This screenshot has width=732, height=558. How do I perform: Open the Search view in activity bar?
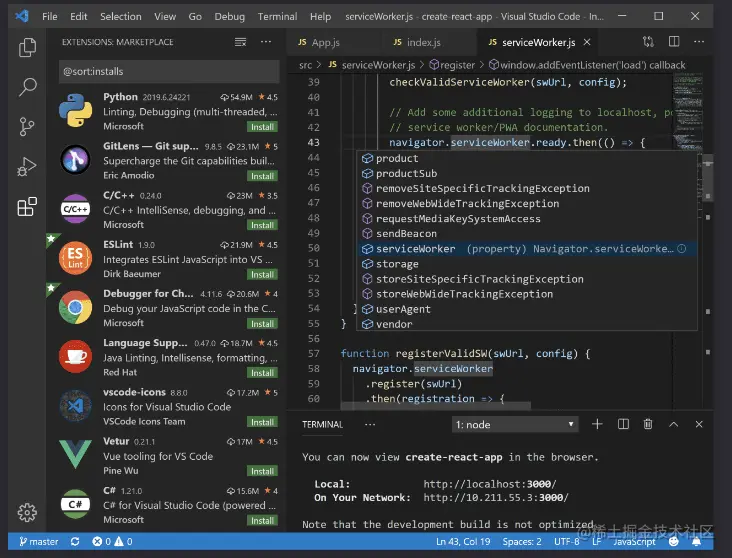[x=27, y=87]
